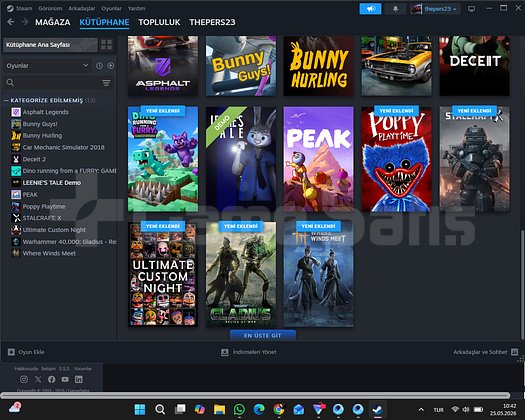Image resolution: width=525 pixels, height=420 pixels.
Task: Select Car Mechanic Simulator 2018 in list
Action: tap(64, 147)
